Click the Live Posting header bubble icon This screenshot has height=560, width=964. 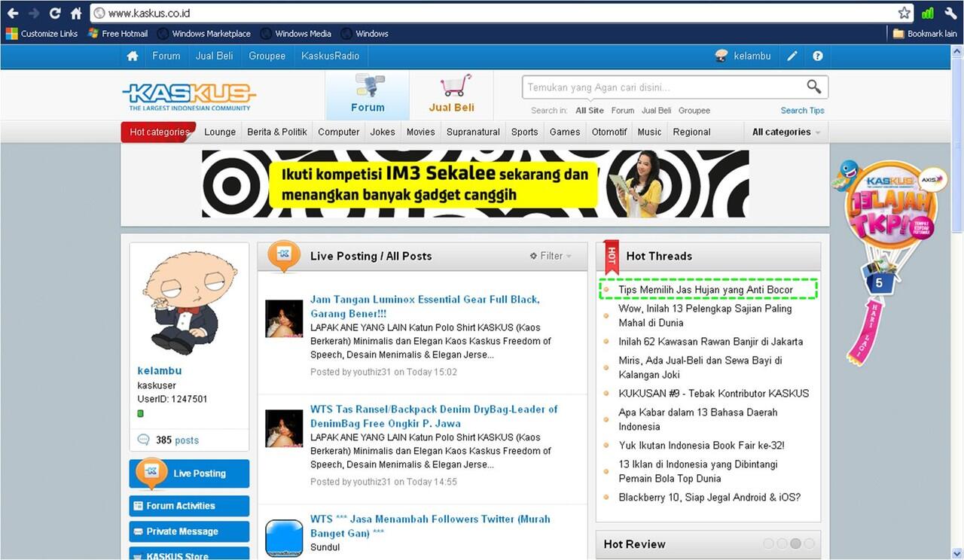click(284, 256)
